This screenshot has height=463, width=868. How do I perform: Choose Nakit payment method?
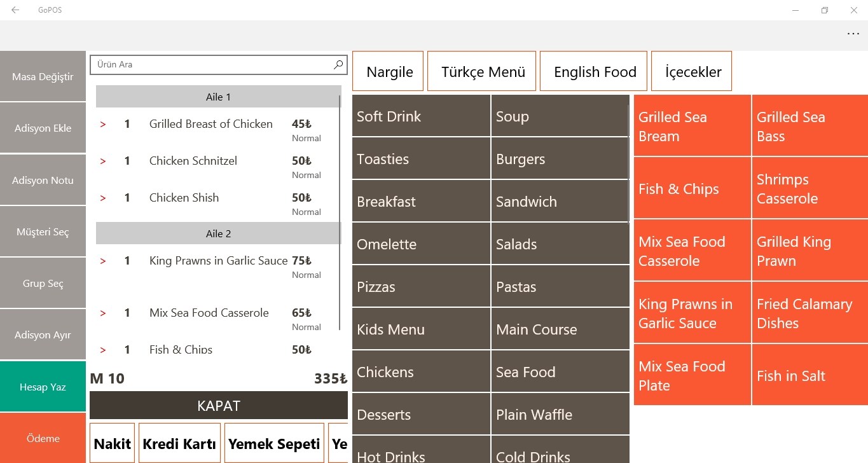(x=112, y=443)
